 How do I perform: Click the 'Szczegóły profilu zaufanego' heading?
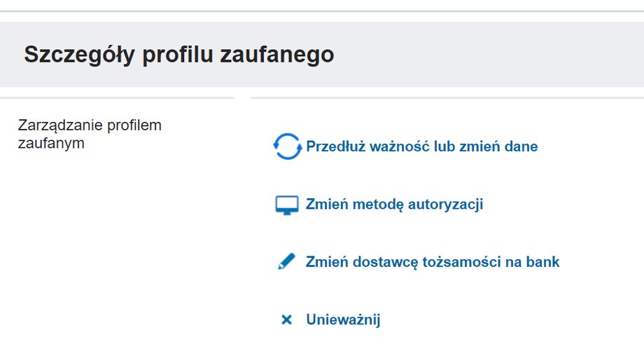point(179,55)
